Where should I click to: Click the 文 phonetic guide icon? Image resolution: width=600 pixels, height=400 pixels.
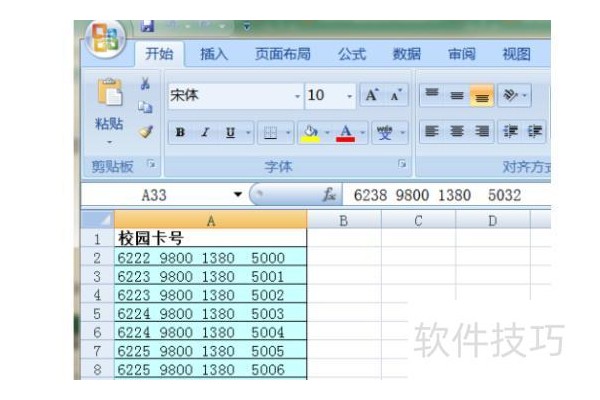point(385,133)
